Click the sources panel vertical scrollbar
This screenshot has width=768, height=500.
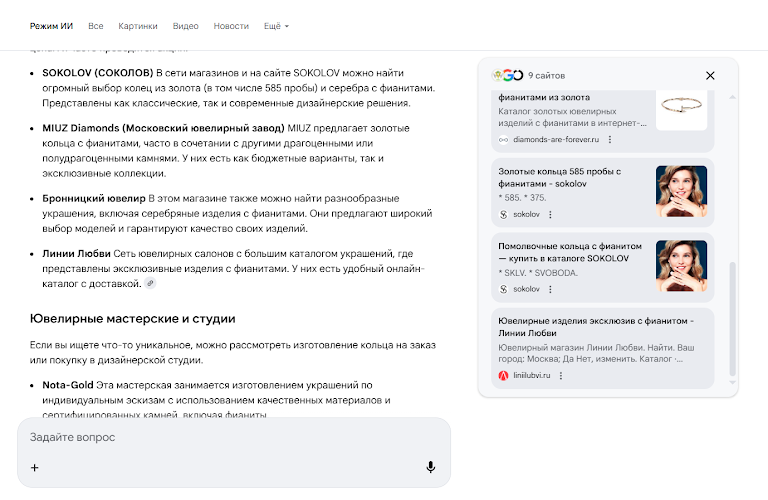click(732, 320)
